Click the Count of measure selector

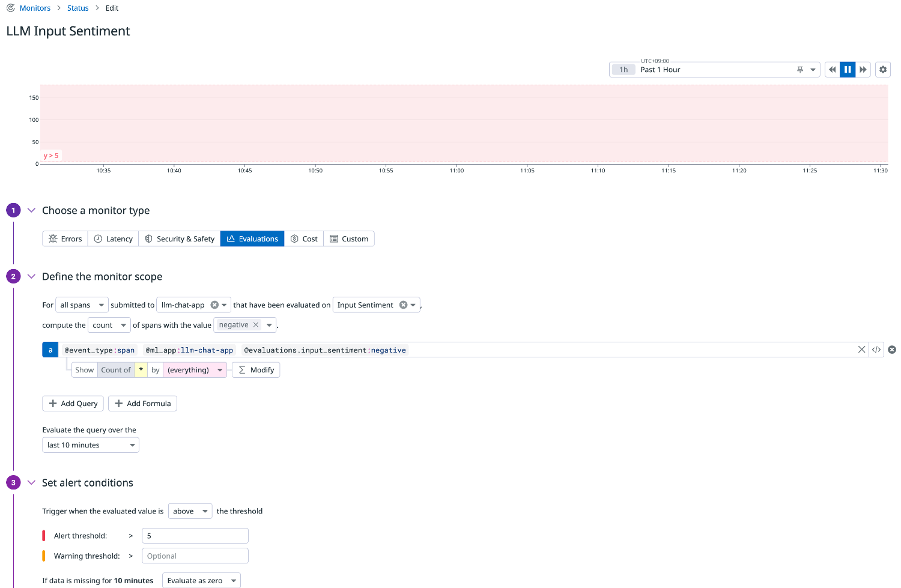116,370
